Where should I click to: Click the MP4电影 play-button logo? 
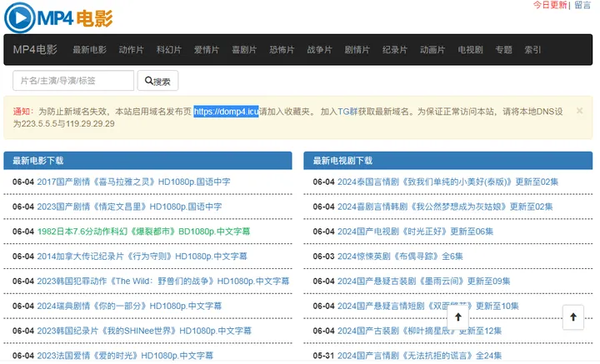tap(58, 17)
